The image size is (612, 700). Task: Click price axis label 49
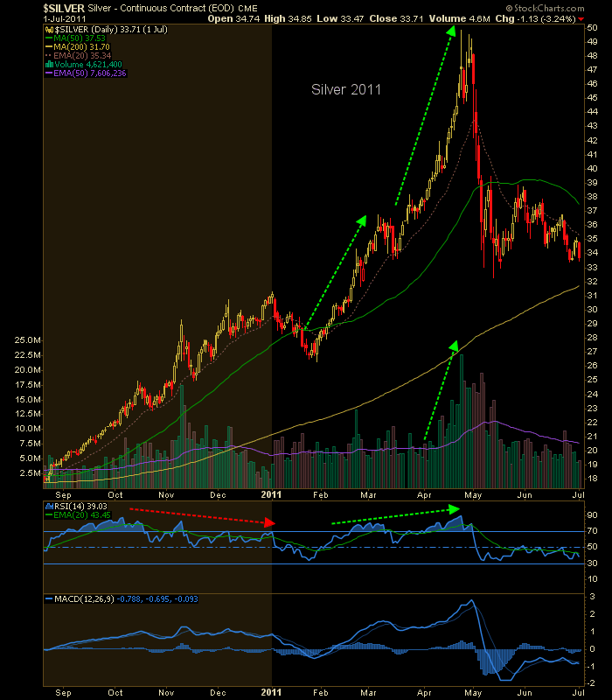tap(593, 41)
